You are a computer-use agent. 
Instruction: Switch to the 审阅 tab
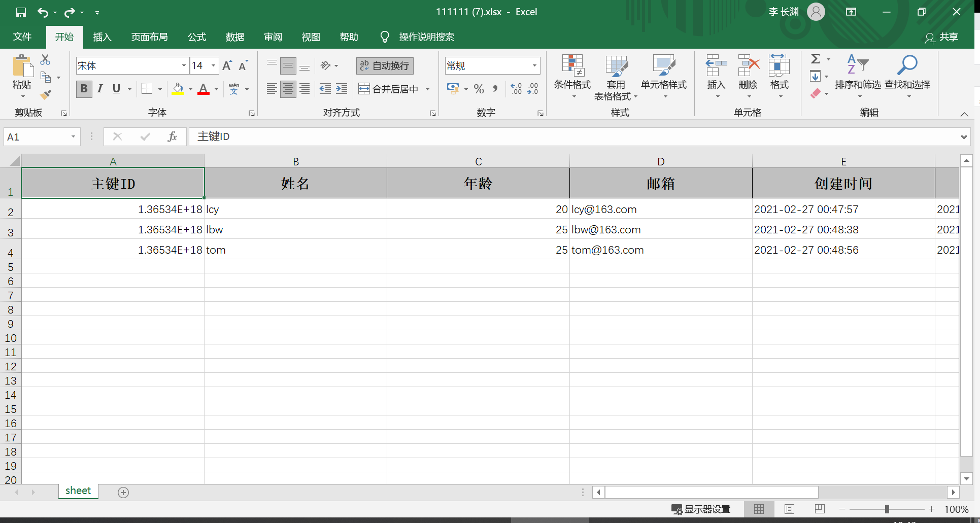tap(273, 37)
